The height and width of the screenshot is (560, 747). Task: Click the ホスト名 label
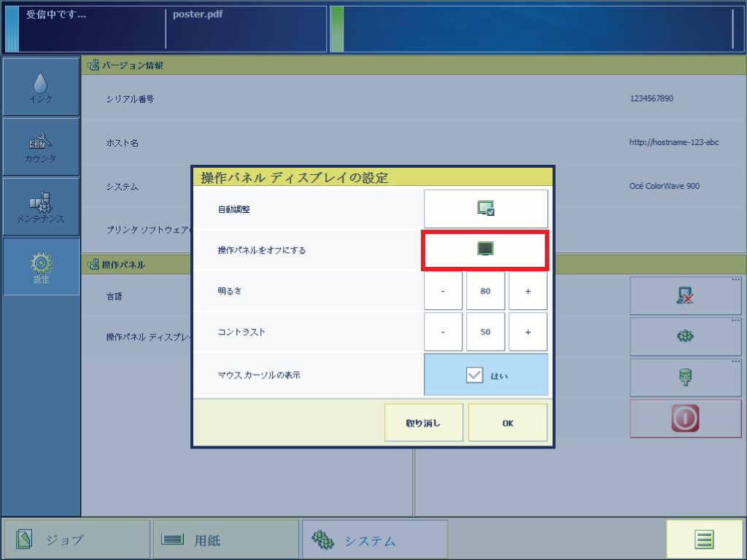(122, 142)
